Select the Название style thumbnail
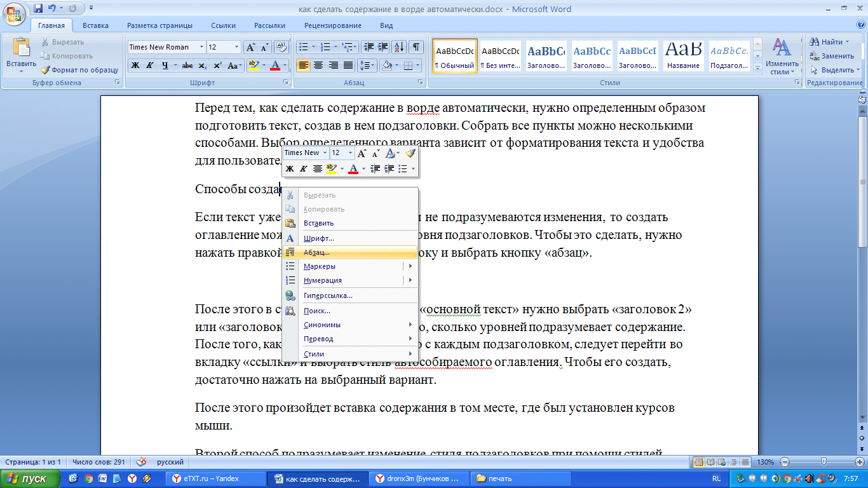 click(x=683, y=56)
